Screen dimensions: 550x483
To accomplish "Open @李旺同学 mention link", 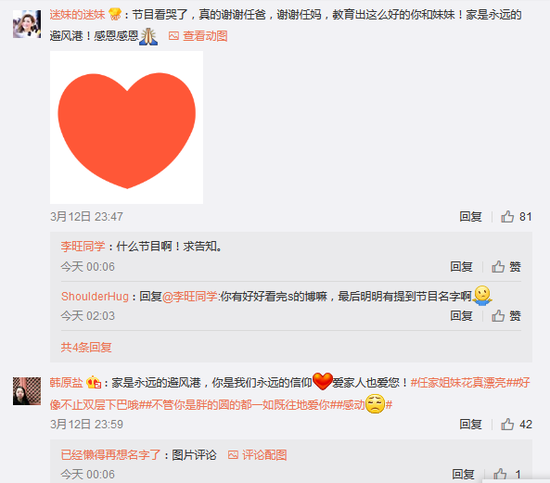I will pos(190,296).
